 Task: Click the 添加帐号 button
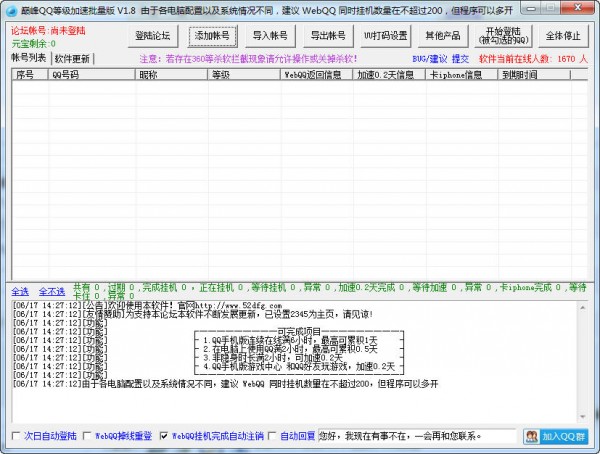(212, 36)
